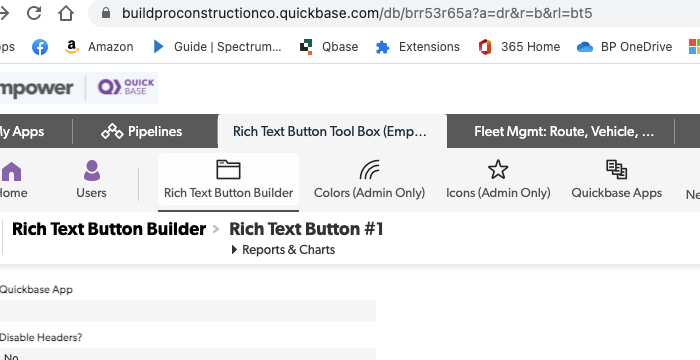
Task: Open the Pipelines tab
Action: [x=142, y=131]
